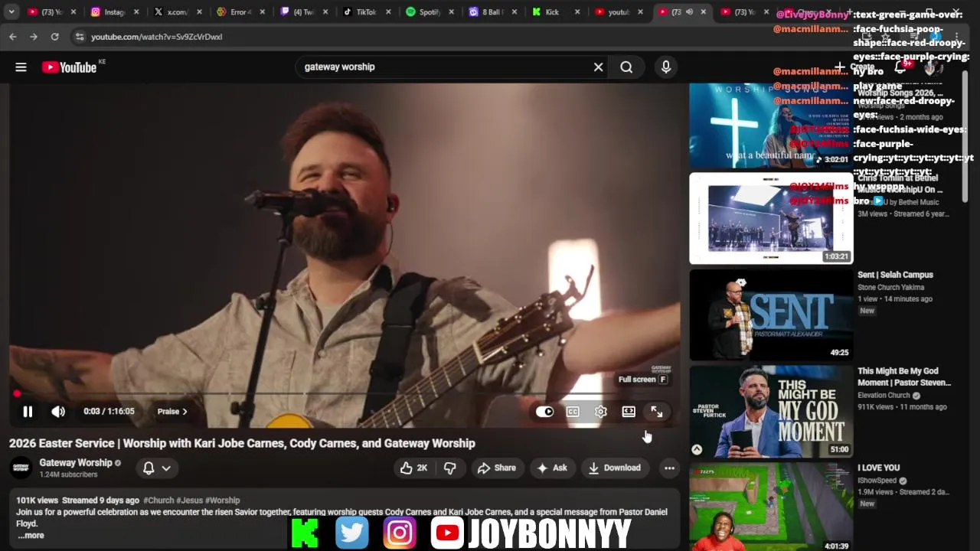Open YouTube notifications bell in header
This screenshot has height=551, width=980.
[x=900, y=67]
